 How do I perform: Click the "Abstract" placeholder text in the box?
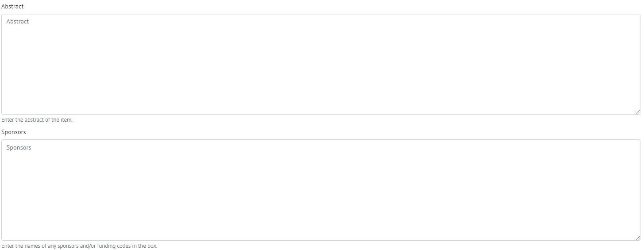click(x=18, y=22)
